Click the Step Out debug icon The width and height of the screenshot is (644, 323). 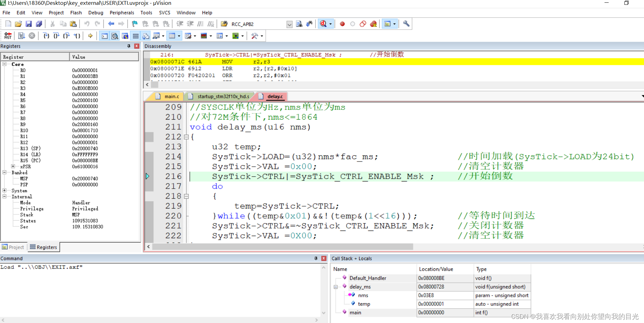click(66, 35)
